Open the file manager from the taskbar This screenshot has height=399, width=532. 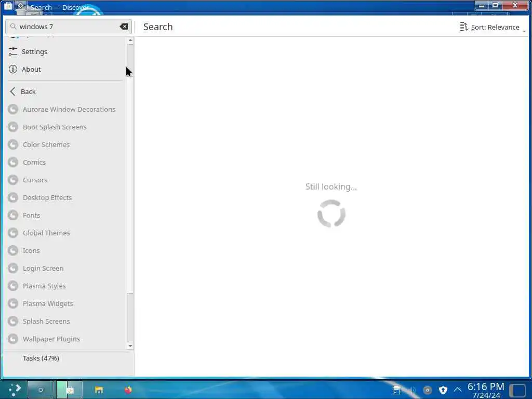tap(99, 390)
